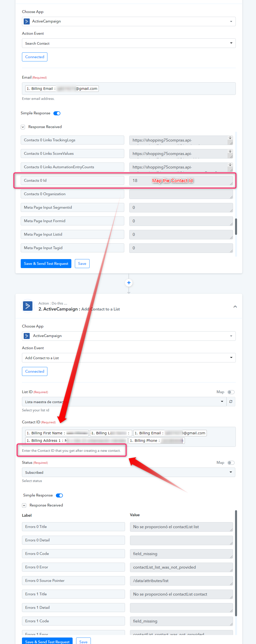Click step title 2. ActiveCampaign Add Contact
256x644 pixels.
[x=79, y=309]
